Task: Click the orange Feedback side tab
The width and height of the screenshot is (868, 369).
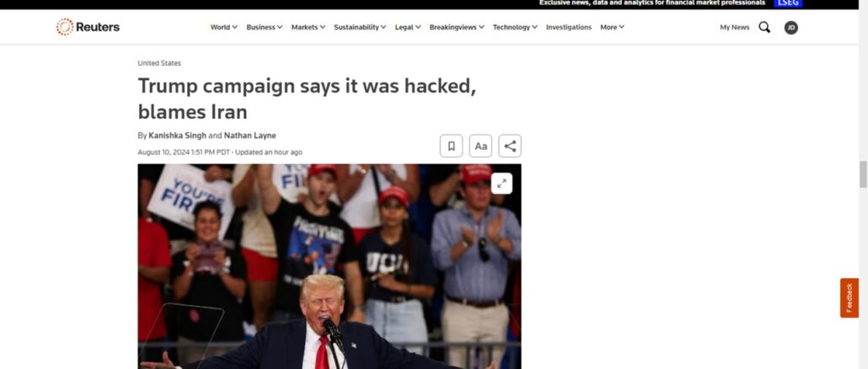Action: click(849, 297)
